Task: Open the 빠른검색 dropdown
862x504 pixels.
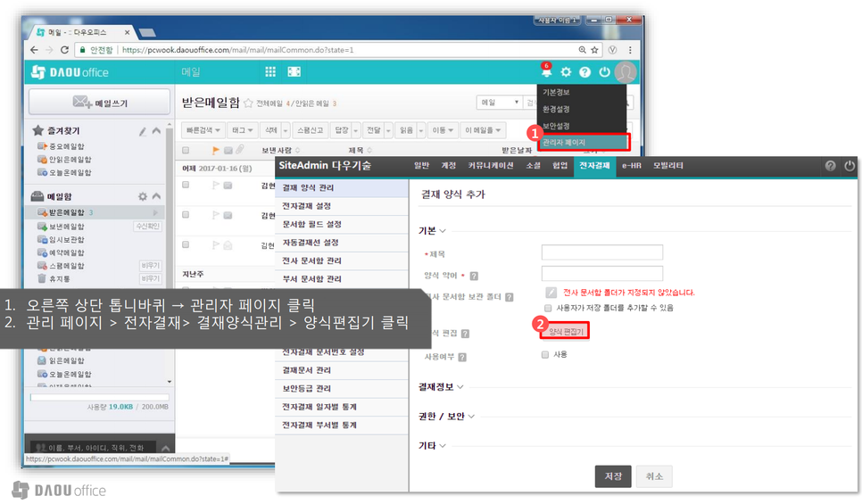Action: 203,130
